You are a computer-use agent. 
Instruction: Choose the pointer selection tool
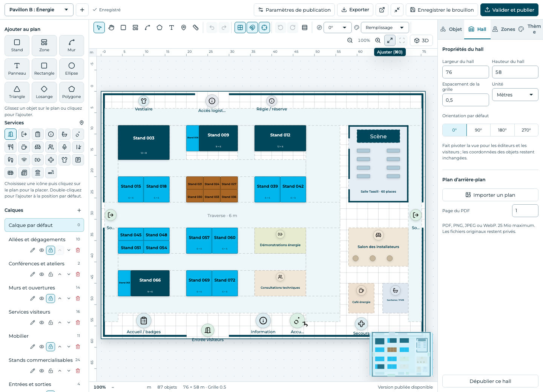[x=99, y=28]
